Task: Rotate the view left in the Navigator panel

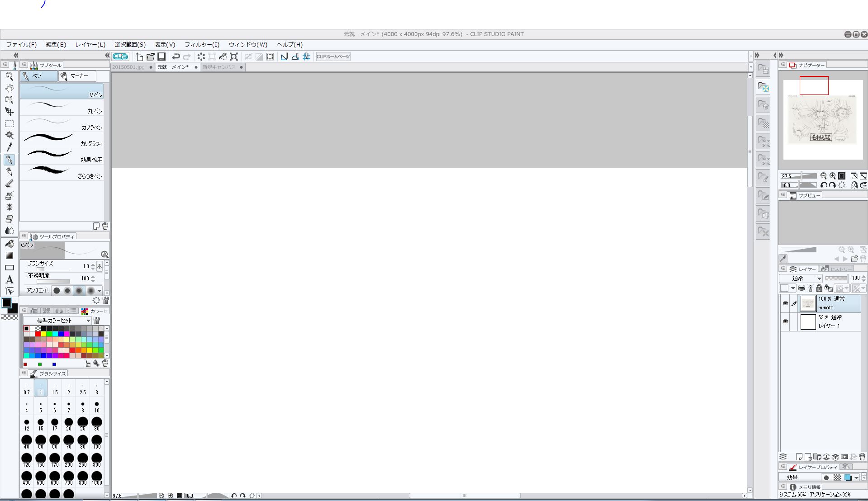Action: pos(824,185)
